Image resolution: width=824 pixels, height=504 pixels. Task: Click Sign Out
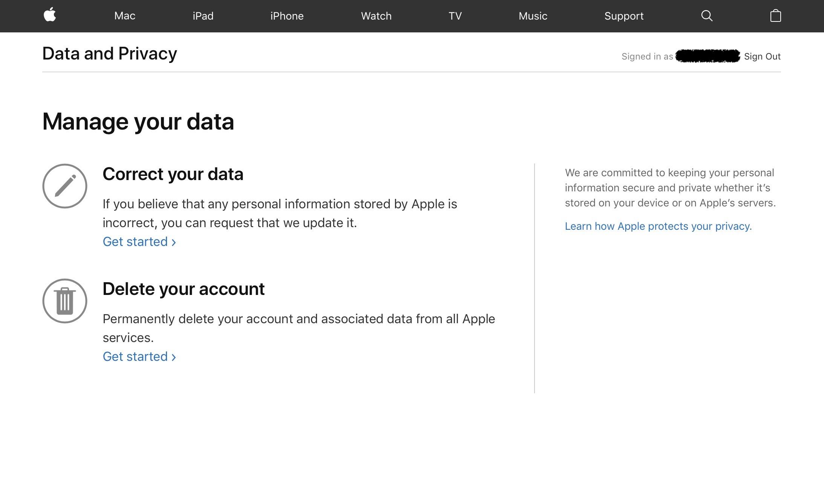(x=762, y=57)
